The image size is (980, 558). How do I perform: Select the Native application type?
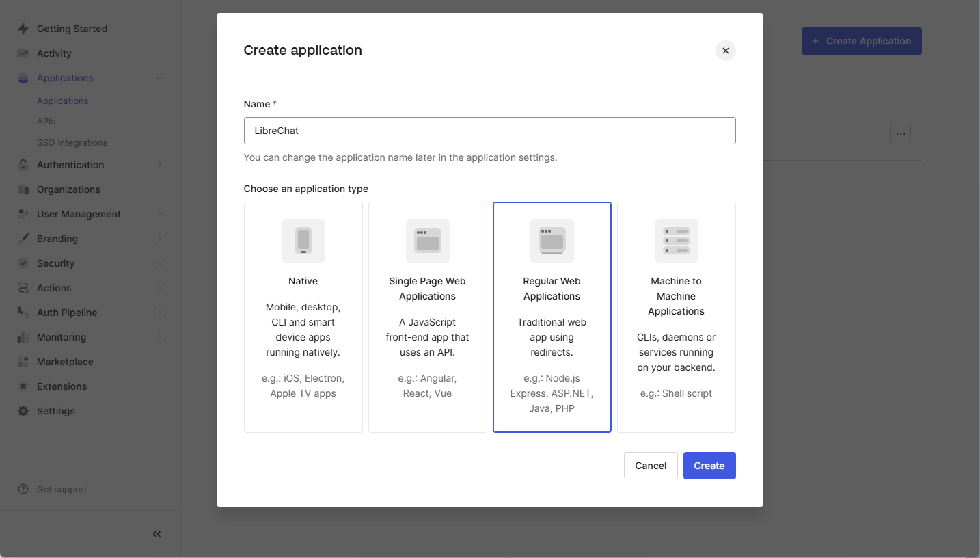(303, 317)
